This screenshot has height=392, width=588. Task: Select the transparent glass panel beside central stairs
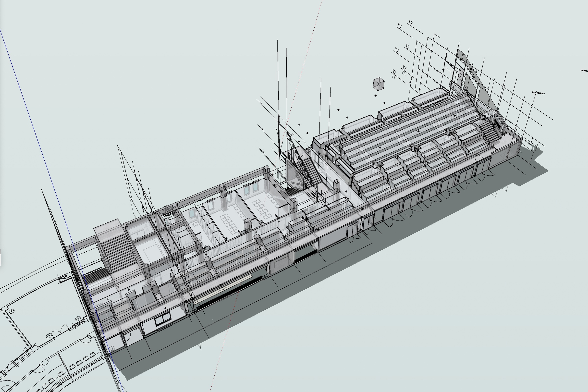(294, 173)
